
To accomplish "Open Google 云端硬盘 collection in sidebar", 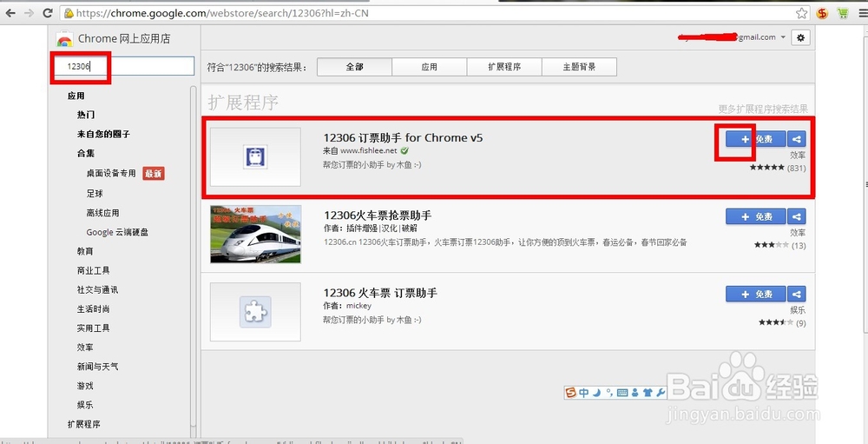I will pyautogui.click(x=117, y=232).
